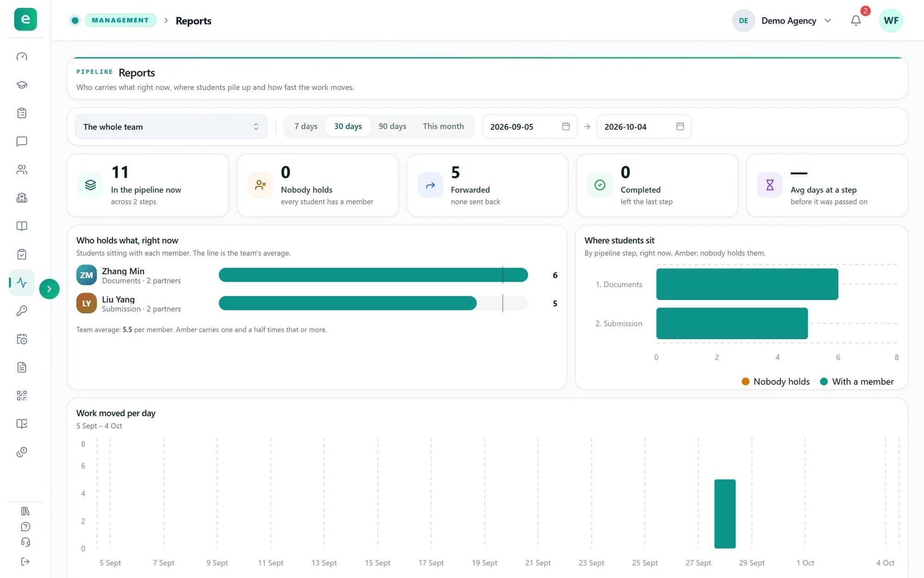Open The whole team dropdown

[x=171, y=127]
